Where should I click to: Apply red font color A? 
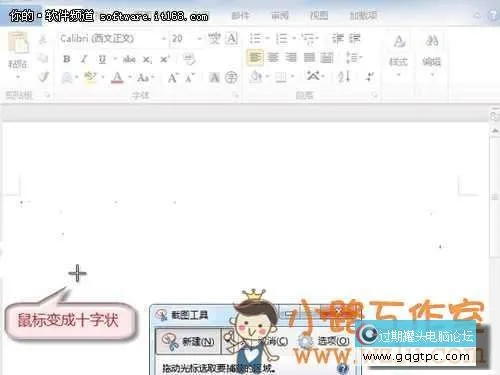pos(117,78)
